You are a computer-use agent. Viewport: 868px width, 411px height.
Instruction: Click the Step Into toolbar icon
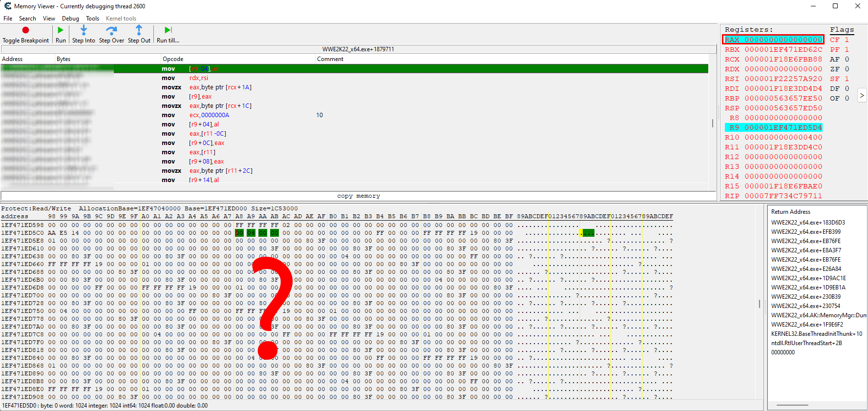click(x=84, y=30)
